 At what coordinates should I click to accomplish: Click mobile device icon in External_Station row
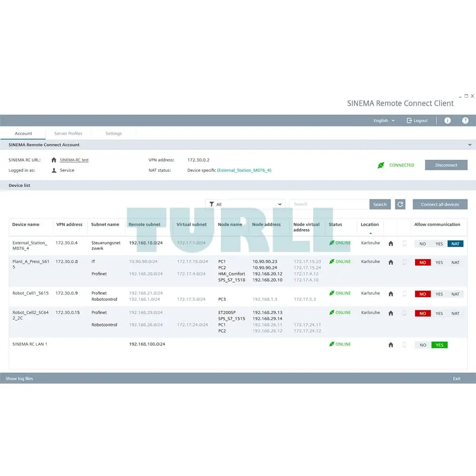pos(404,243)
